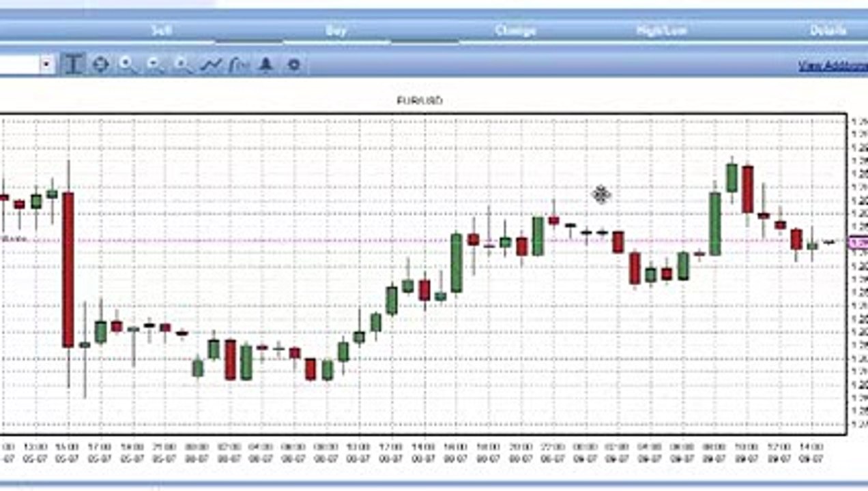Open the dropdown arrow beside the toolbar field
The width and height of the screenshot is (868, 491).
point(46,65)
